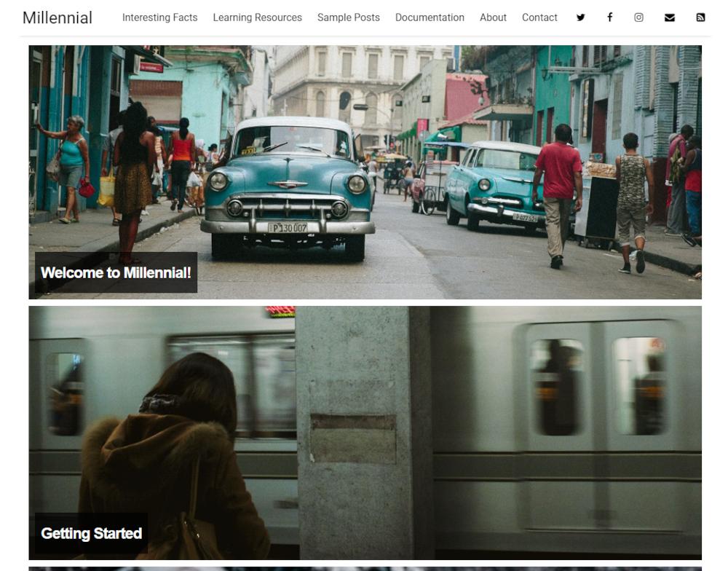Open the RSS feed icon
The height and width of the screenshot is (571, 728).
[700, 17]
